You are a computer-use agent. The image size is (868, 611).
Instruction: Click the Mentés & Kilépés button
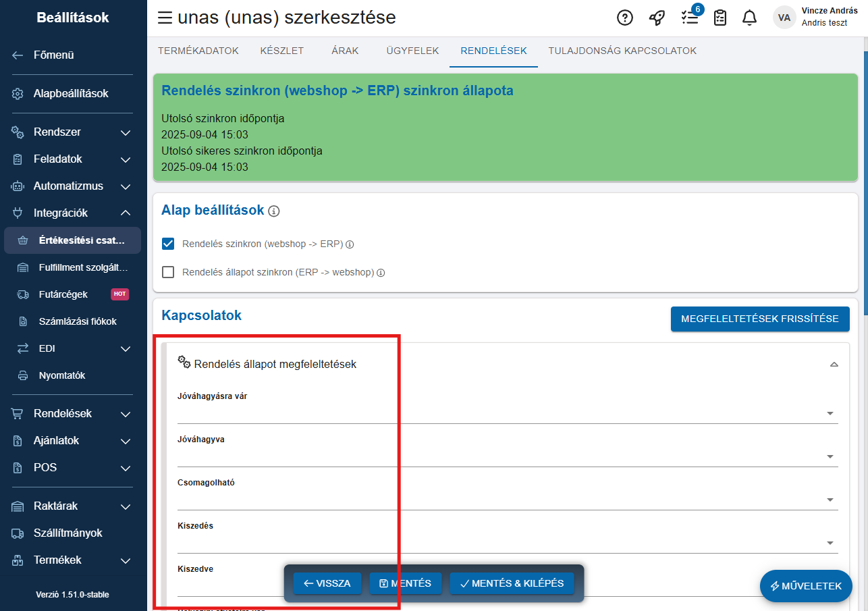coord(512,583)
